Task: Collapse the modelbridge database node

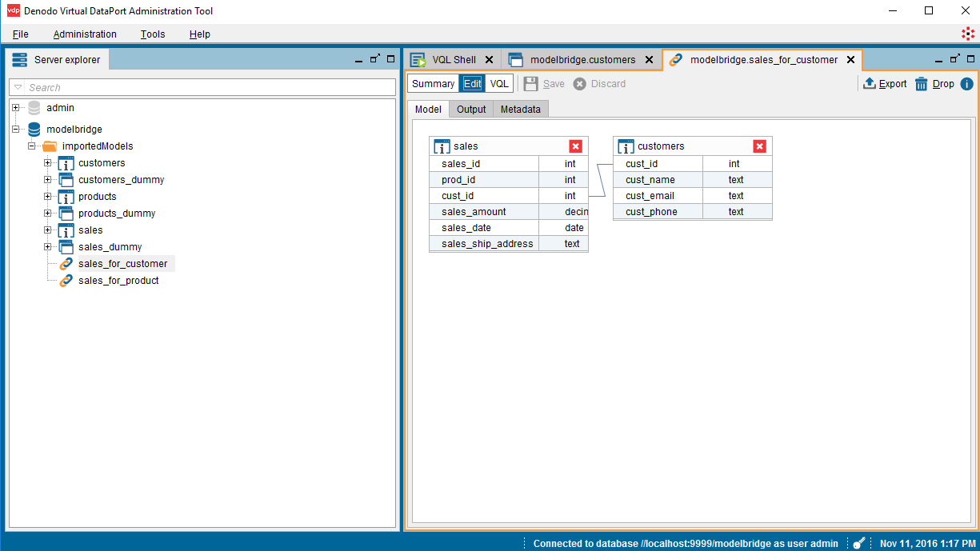Action: [x=15, y=130]
